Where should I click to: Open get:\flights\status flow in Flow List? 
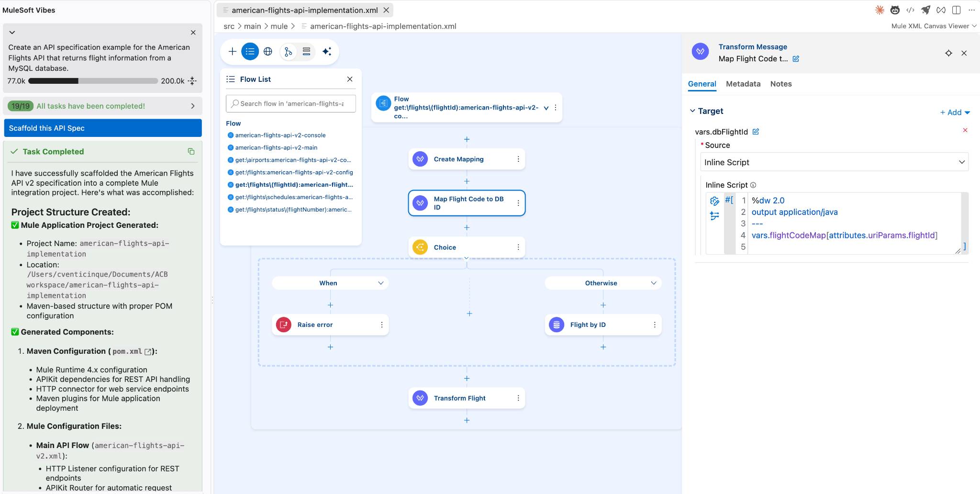pos(293,209)
